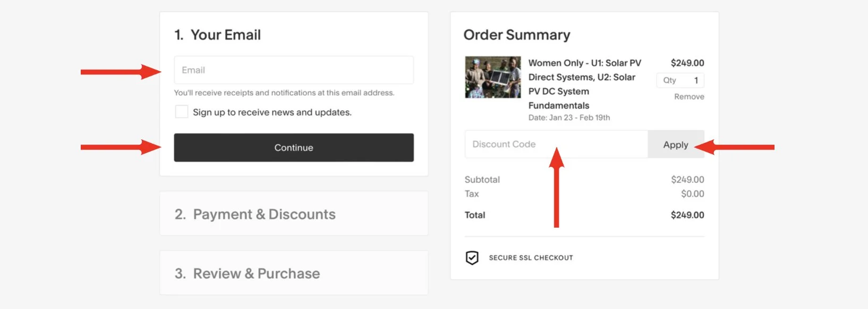Click the item price above Qty

tap(687, 63)
